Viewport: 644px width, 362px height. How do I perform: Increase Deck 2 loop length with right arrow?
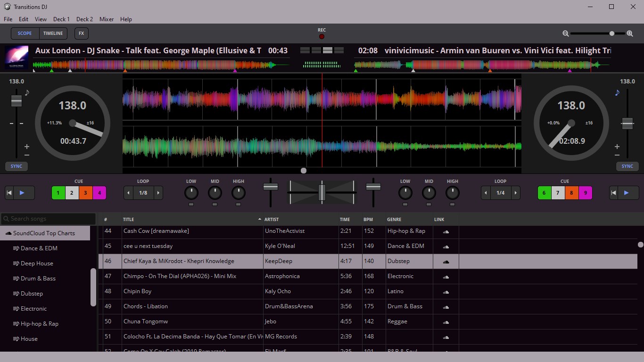click(515, 193)
